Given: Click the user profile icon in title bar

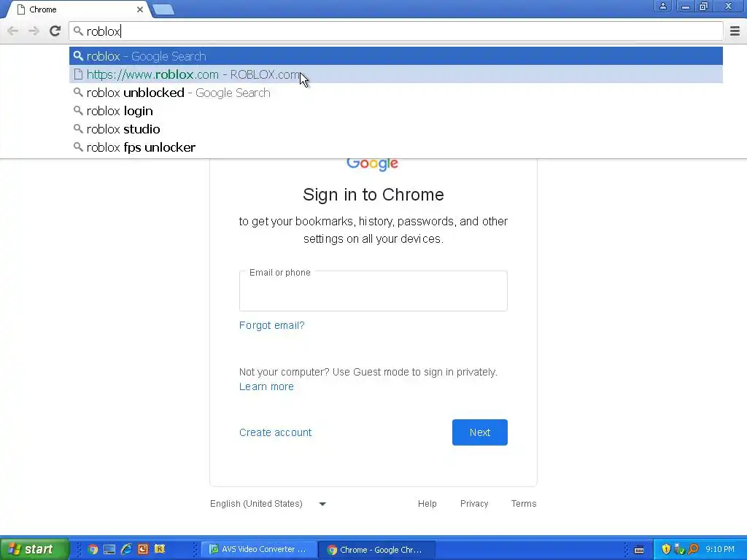Looking at the screenshot, I should [662, 6].
